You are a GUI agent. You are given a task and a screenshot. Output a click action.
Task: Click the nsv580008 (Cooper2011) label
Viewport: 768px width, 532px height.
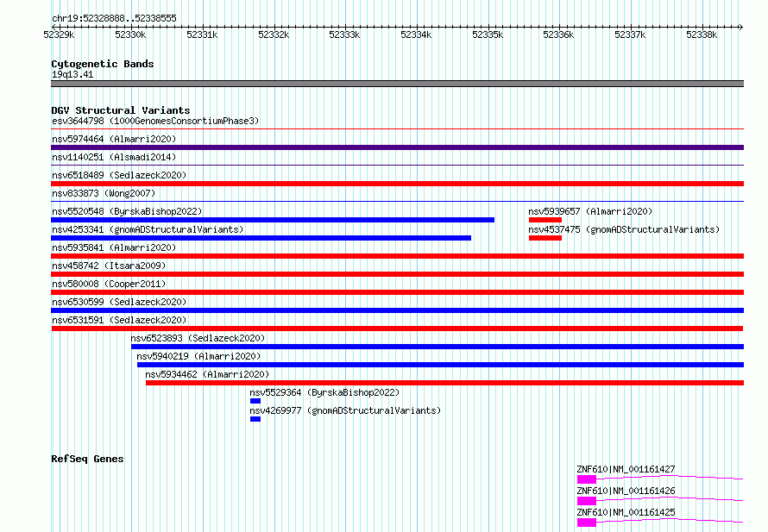[109, 284]
